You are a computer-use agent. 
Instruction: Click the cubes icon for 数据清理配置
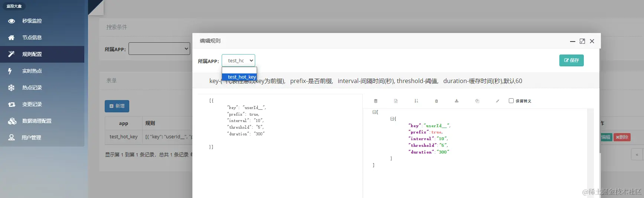pos(12,121)
